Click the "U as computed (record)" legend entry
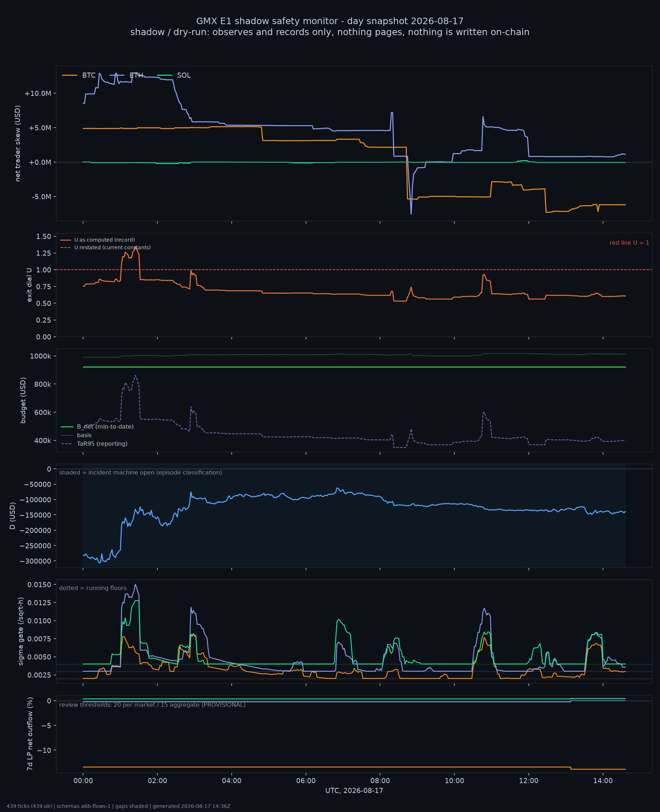Image resolution: width=660 pixels, height=812 pixels. [98, 240]
